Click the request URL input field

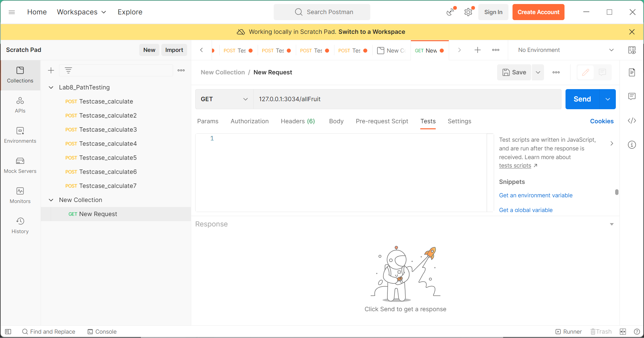pos(407,99)
